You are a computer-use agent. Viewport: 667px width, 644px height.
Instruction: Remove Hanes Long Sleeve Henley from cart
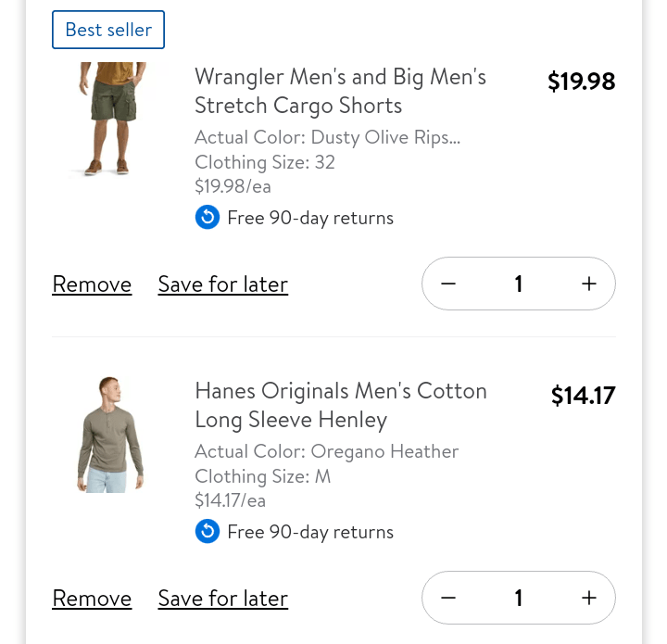tap(92, 599)
